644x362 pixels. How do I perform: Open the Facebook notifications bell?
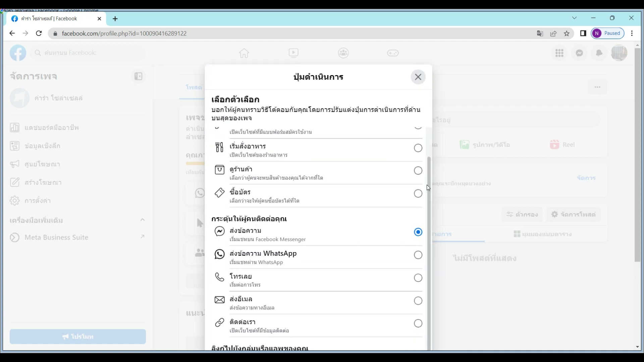coord(599,53)
